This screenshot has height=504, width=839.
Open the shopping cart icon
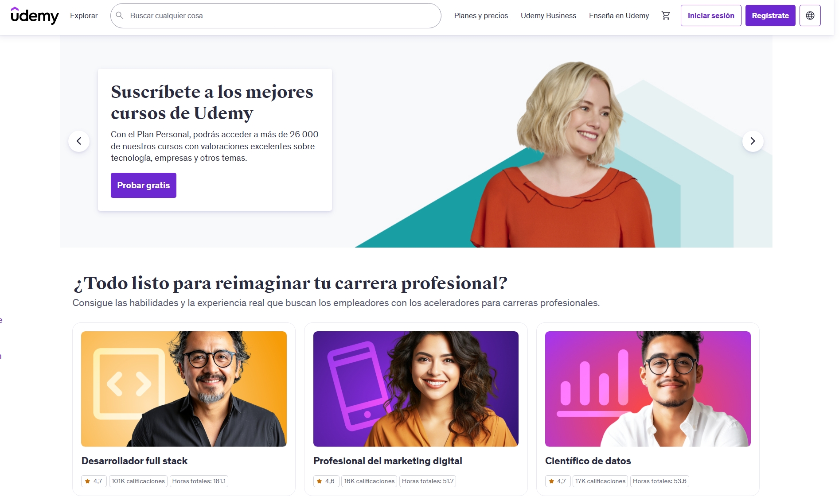pyautogui.click(x=666, y=16)
